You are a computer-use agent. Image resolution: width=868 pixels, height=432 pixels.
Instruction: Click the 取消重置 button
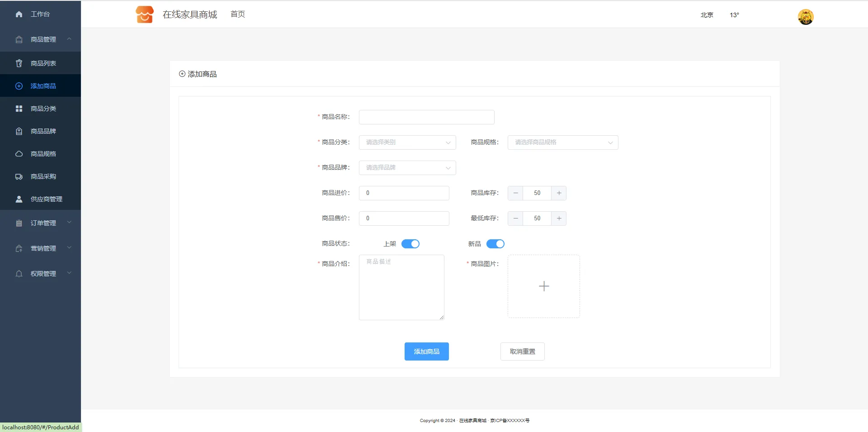point(522,351)
